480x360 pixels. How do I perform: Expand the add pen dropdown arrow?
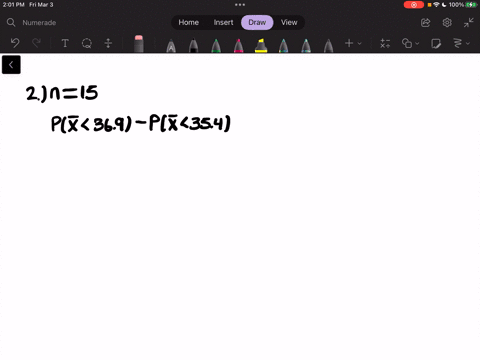(359, 43)
